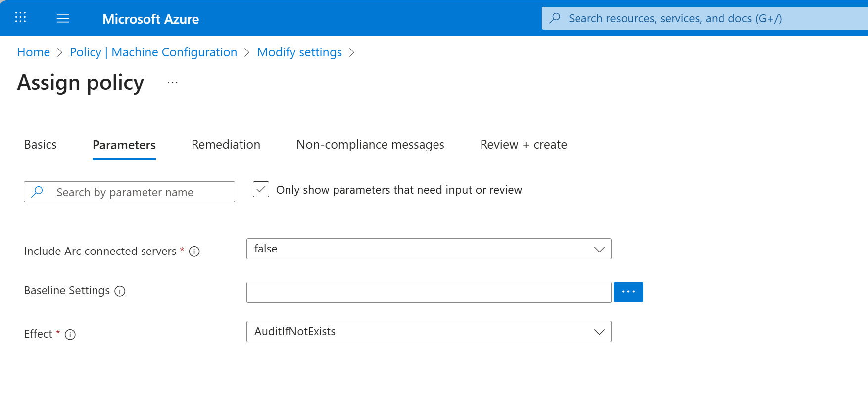Click the info icon next to Effect

70,335
